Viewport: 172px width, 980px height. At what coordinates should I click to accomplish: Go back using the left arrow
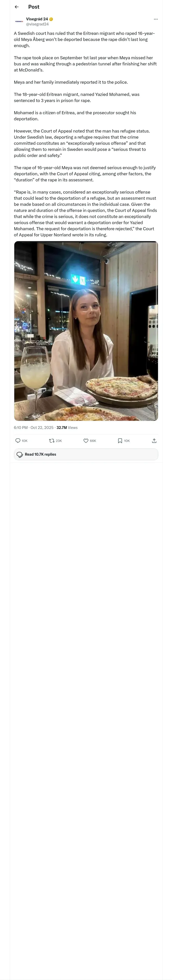[16, 7]
